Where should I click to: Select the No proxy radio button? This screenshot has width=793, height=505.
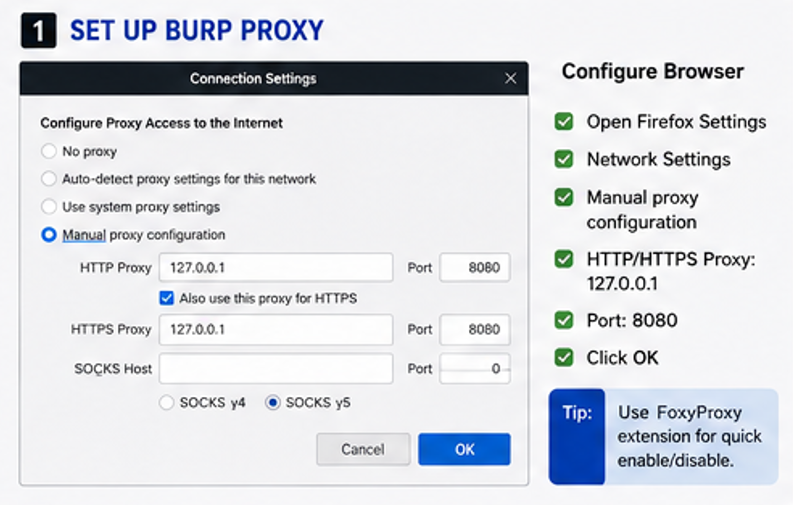tap(49, 151)
